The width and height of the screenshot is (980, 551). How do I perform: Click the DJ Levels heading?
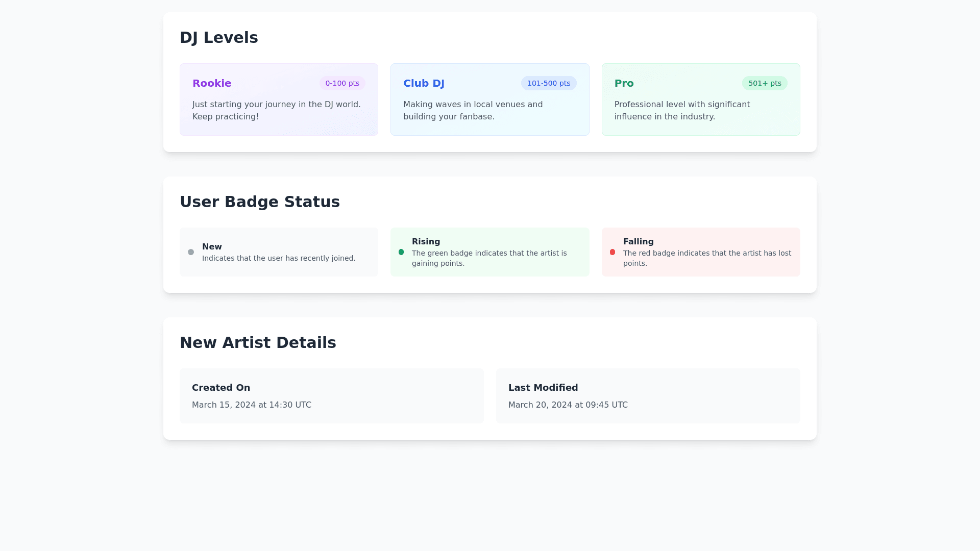218,38
